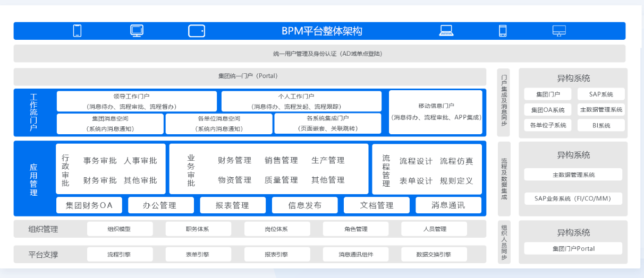Select 流程引擎 under platform support

click(119, 255)
